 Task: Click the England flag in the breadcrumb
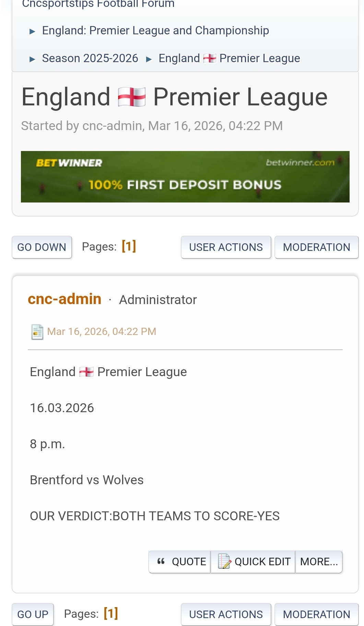tap(210, 58)
